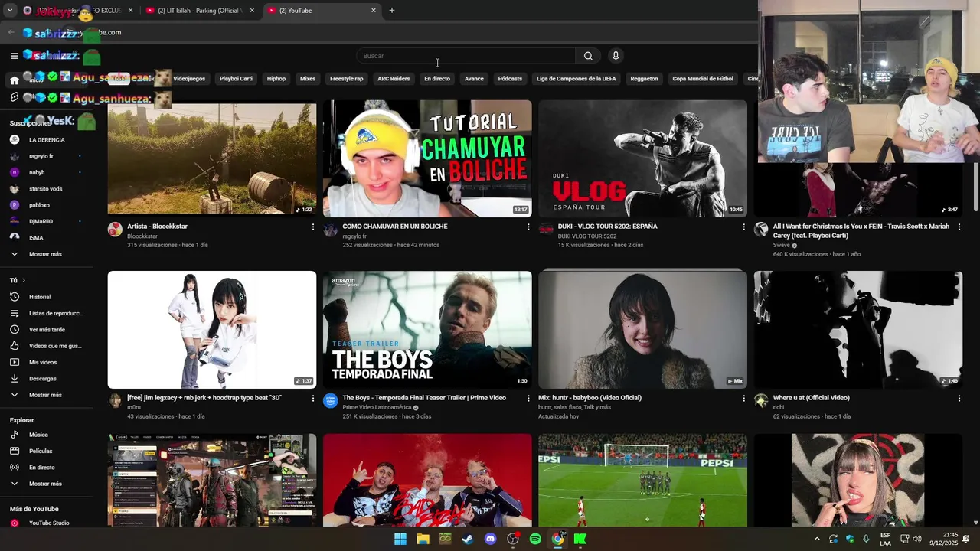Screen dimensions: 980x551
Task: Open Descargas in sidebar
Action: 43,379
